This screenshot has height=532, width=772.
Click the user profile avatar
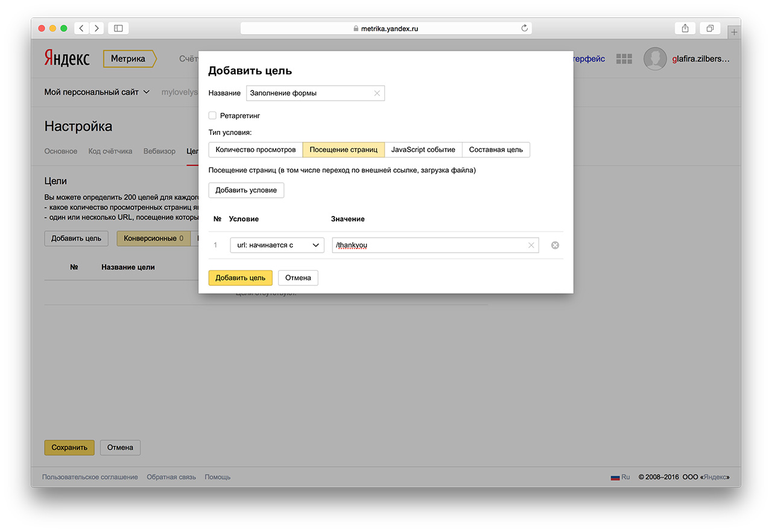(x=655, y=59)
